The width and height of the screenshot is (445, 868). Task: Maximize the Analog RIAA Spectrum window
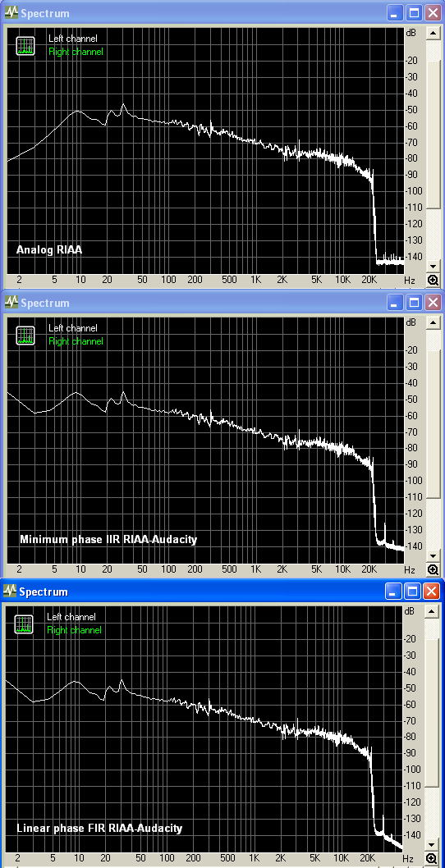[x=414, y=13]
